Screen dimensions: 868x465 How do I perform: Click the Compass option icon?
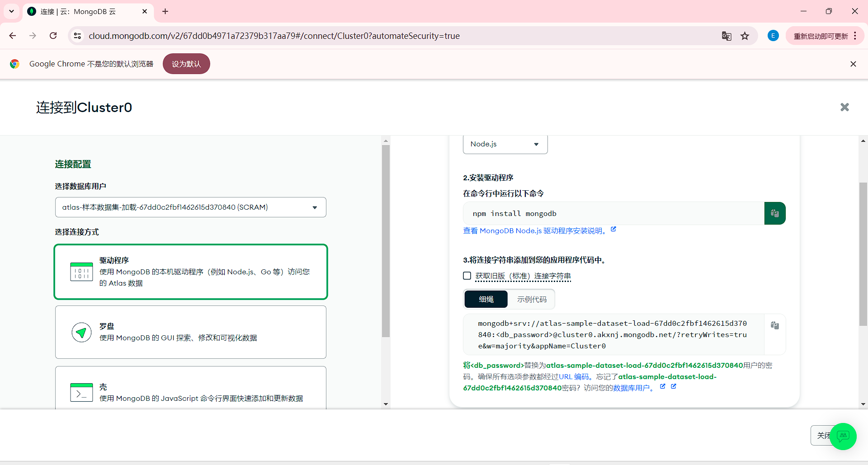tap(81, 333)
